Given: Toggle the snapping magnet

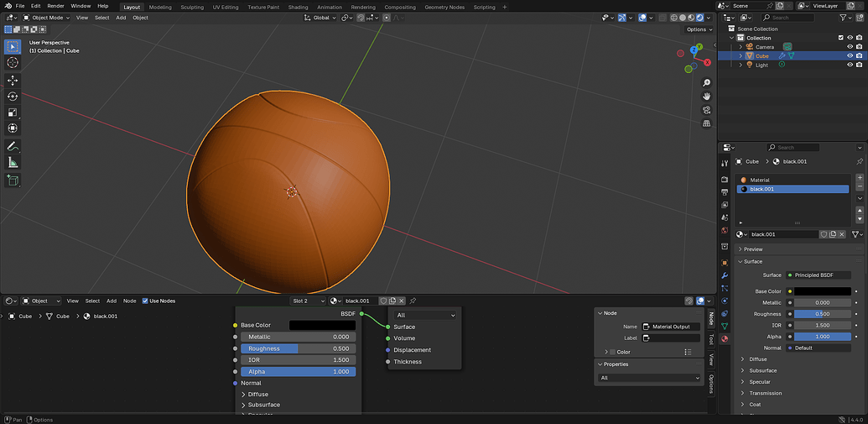Looking at the screenshot, I should [361, 18].
